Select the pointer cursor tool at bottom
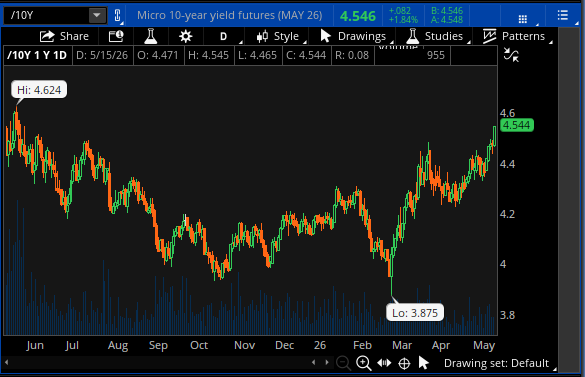 (423, 363)
